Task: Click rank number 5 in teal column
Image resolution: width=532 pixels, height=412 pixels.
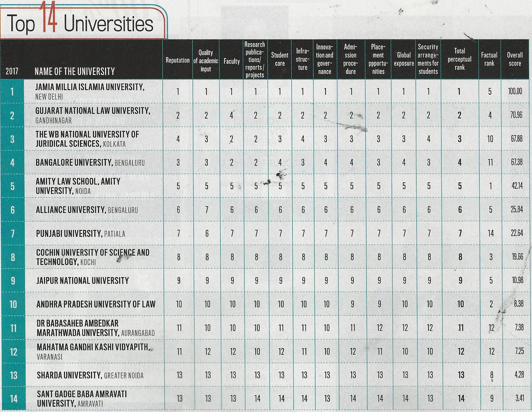Action: point(13,186)
